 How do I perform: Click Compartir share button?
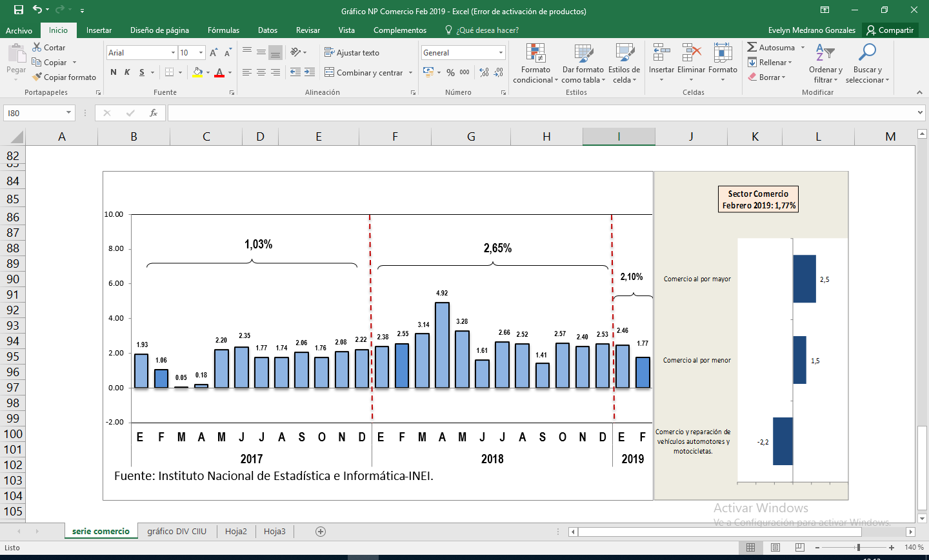[890, 30]
